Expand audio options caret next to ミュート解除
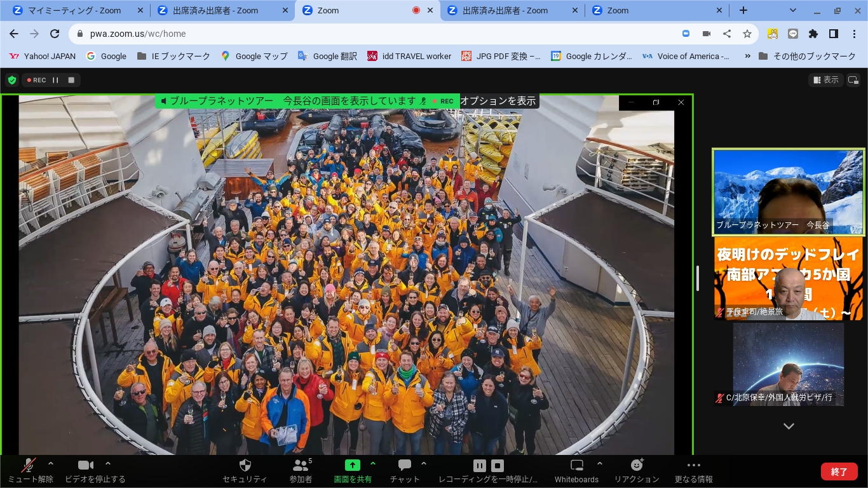 click(51, 464)
